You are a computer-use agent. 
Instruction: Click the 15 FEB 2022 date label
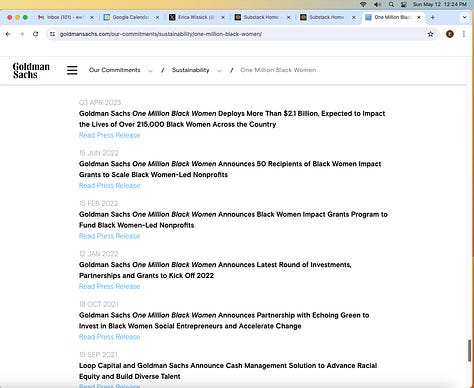(98, 203)
